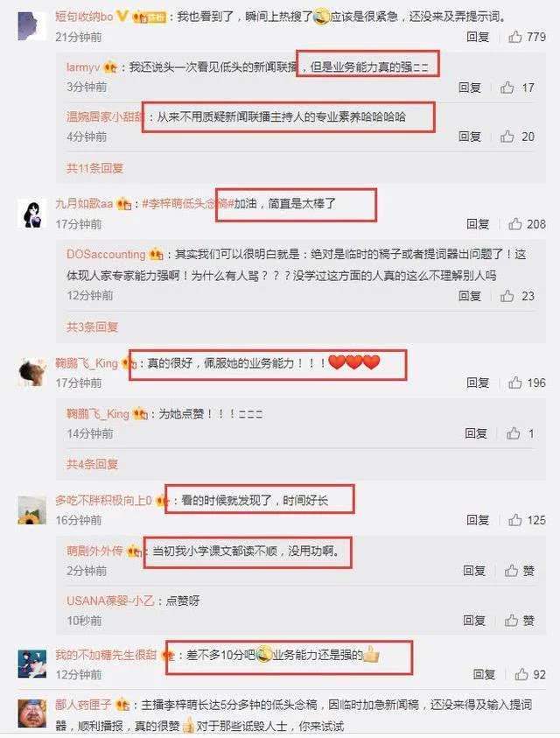
Task: Thumbs-up DOSaccounting's reply with 23 likes
Action: [507, 296]
